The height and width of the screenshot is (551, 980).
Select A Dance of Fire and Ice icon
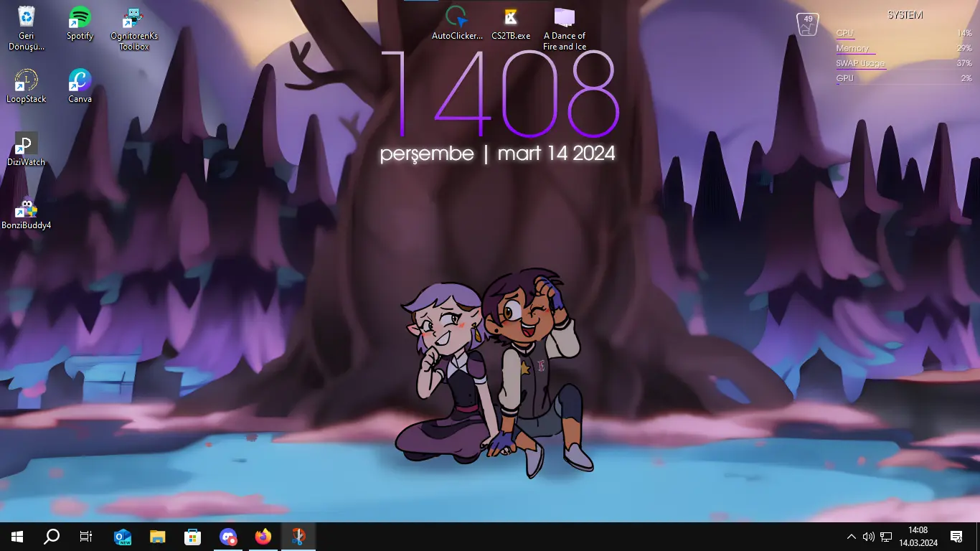coord(565,28)
